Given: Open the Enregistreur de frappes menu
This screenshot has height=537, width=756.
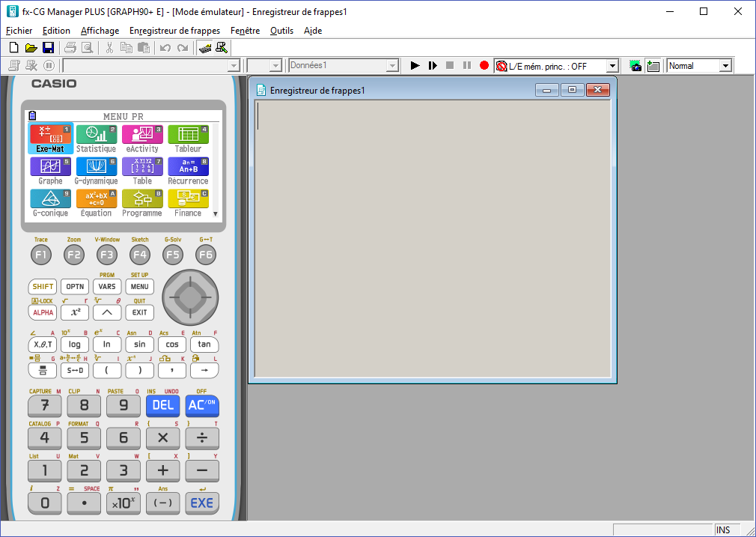Looking at the screenshot, I should (x=174, y=31).
